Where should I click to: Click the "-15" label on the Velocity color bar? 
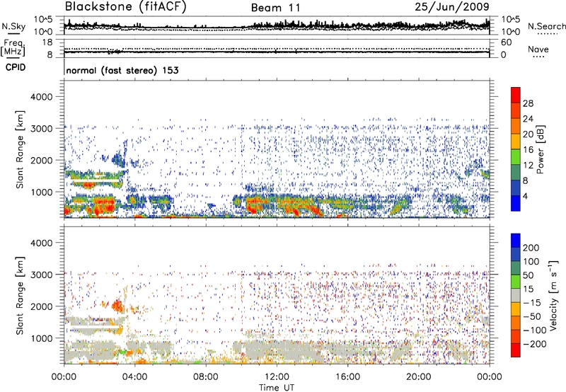click(x=532, y=303)
